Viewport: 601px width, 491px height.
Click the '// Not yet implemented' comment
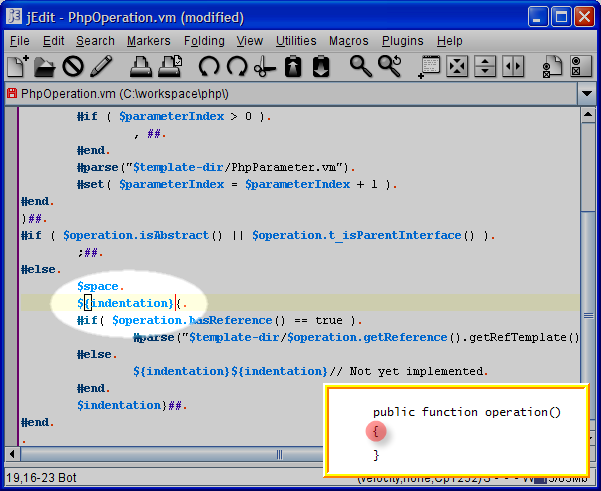(x=409, y=371)
